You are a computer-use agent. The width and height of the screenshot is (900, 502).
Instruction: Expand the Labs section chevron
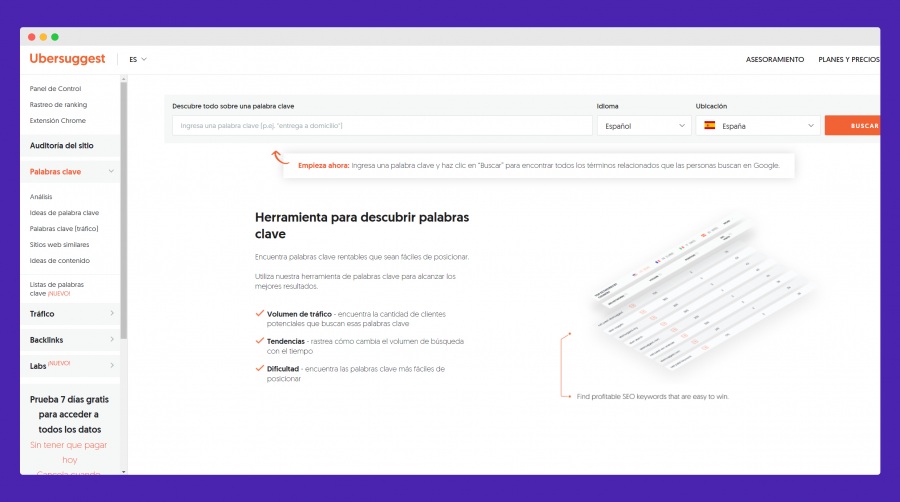click(x=112, y=365)
